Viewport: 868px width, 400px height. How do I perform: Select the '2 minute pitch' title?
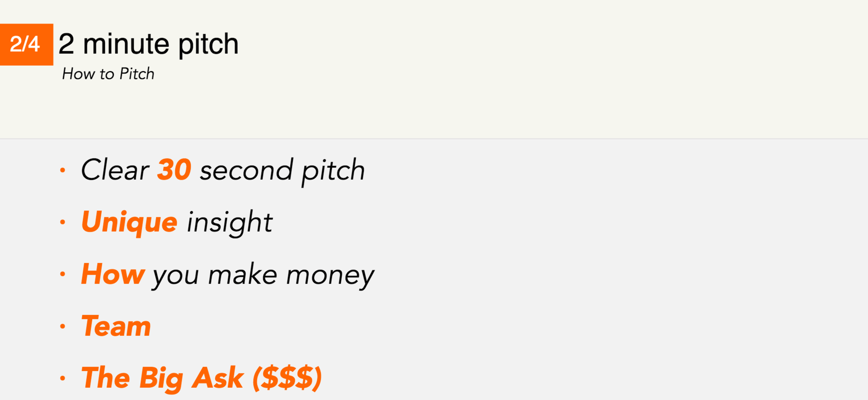(148, 45)
